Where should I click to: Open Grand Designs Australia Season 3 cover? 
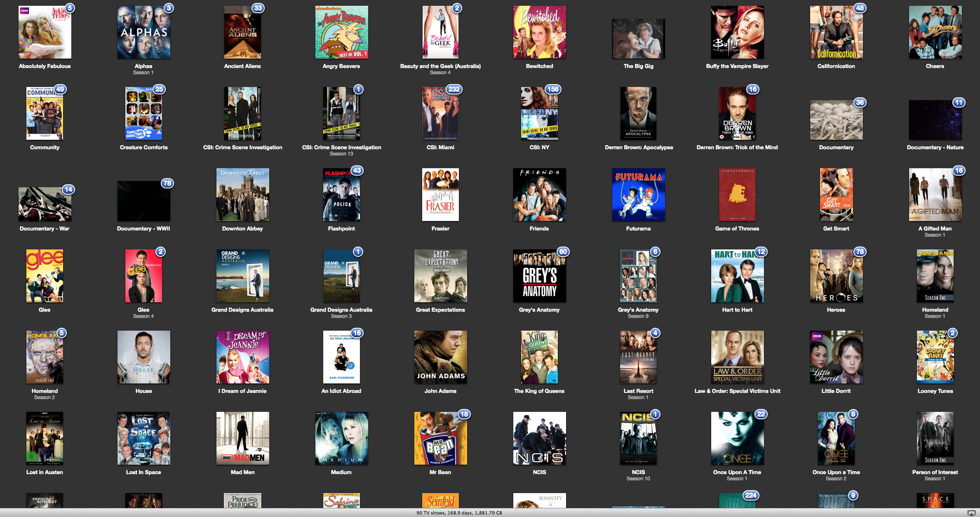341,276
